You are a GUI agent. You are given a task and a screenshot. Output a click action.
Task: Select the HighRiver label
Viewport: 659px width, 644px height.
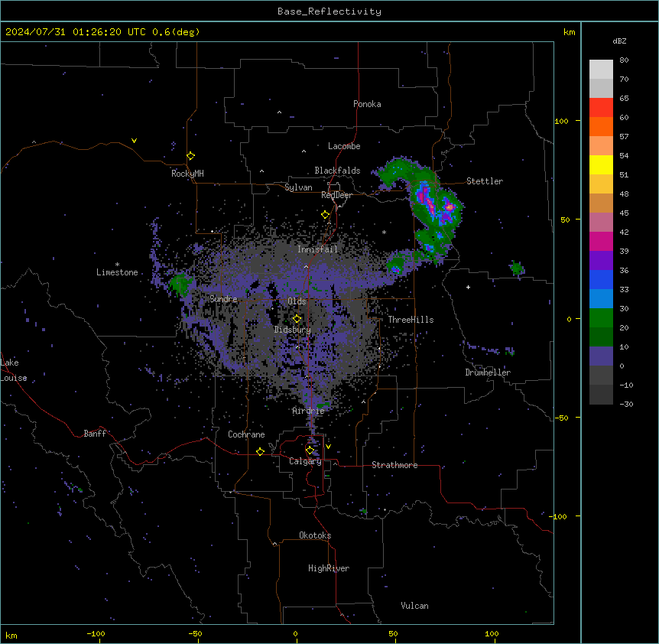[x=329, y=568]
